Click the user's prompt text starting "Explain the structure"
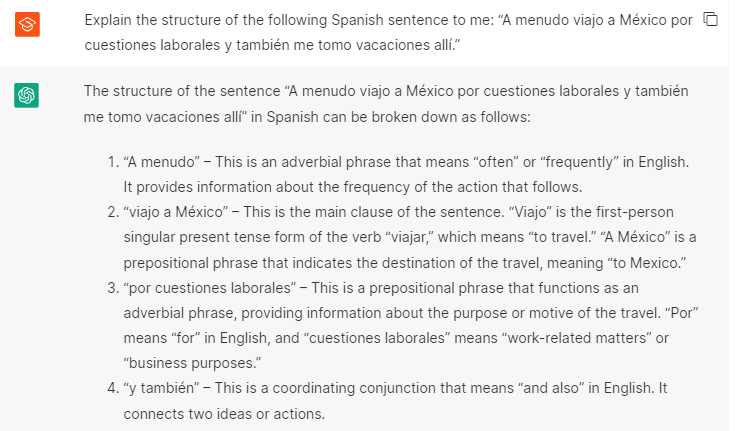Screen dimensions: 735x431 click(x=388, y=33)
